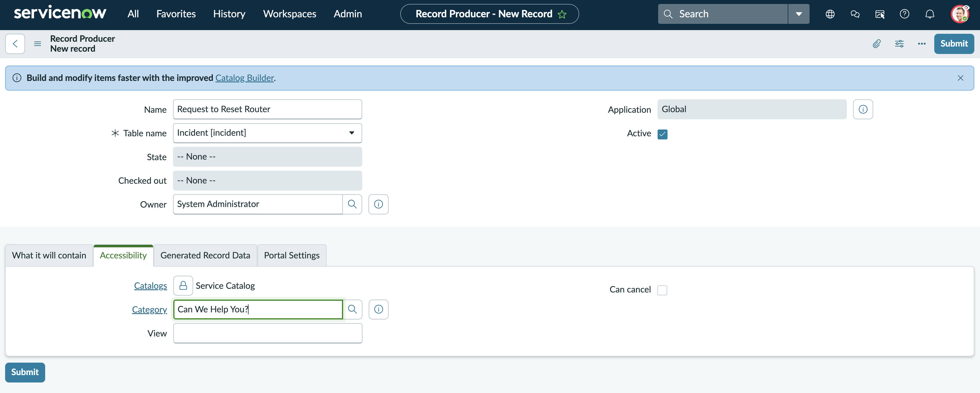Switch to What it will contain tab
Image resolution: width=980 pixels, height=393 pixels.
(49, 256)
